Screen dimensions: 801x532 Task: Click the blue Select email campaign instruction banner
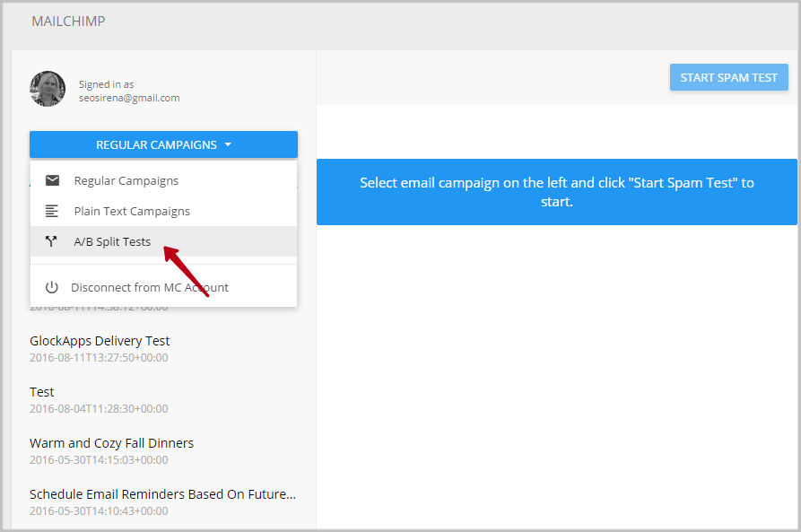[x=557, y=192]
